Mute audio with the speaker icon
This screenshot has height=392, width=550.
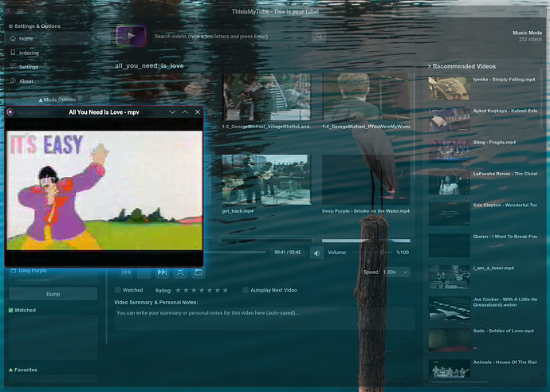point(316,253)
